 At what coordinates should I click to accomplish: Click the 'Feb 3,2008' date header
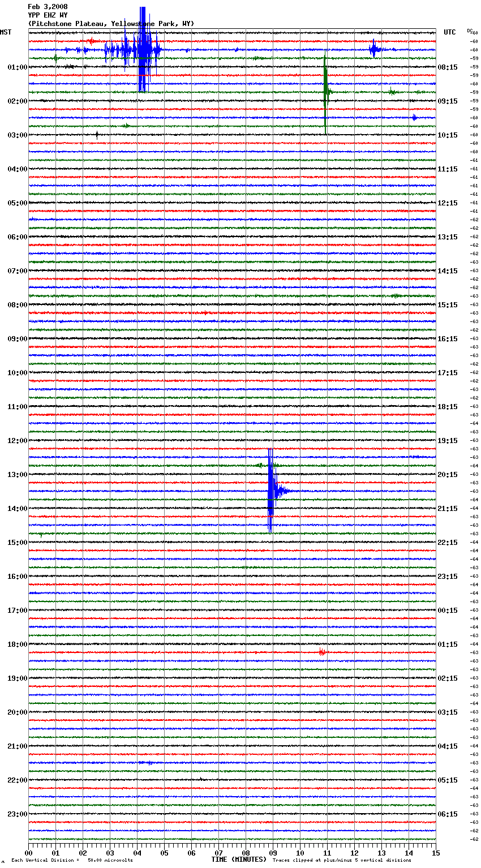click(48, 7)
